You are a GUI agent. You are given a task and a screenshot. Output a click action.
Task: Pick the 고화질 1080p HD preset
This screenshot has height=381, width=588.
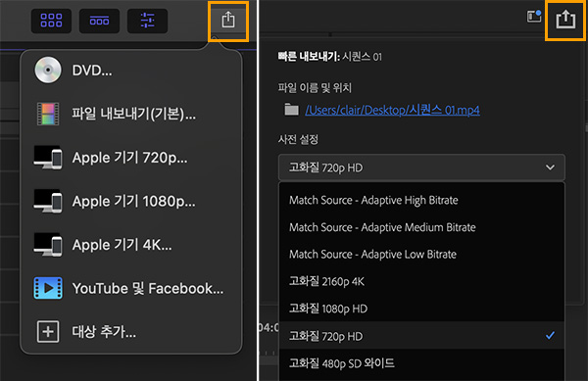pyautogui.click(x=421, y=309)
